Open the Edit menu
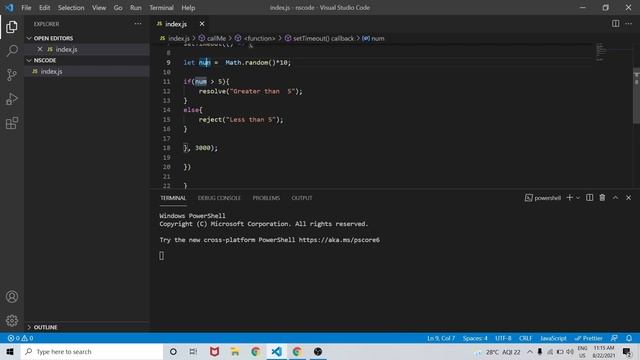 [44, 8]
